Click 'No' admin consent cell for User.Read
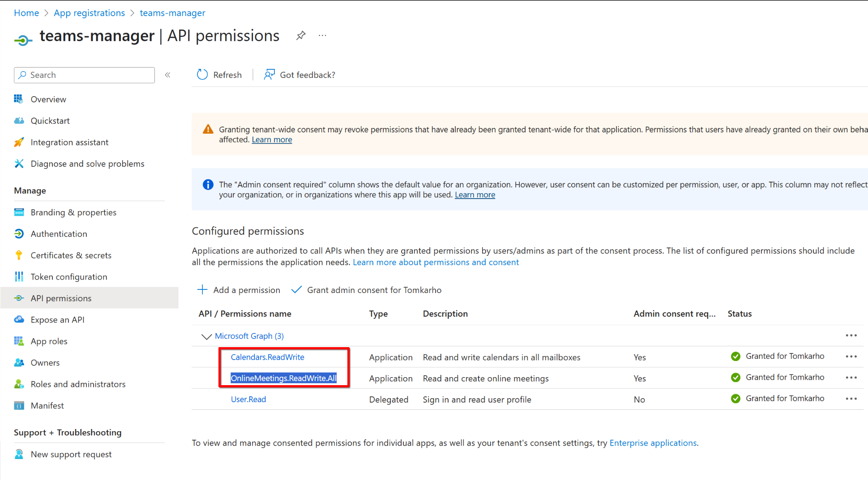Viewport: 868px width, 480px height. [x=639, y=399]
